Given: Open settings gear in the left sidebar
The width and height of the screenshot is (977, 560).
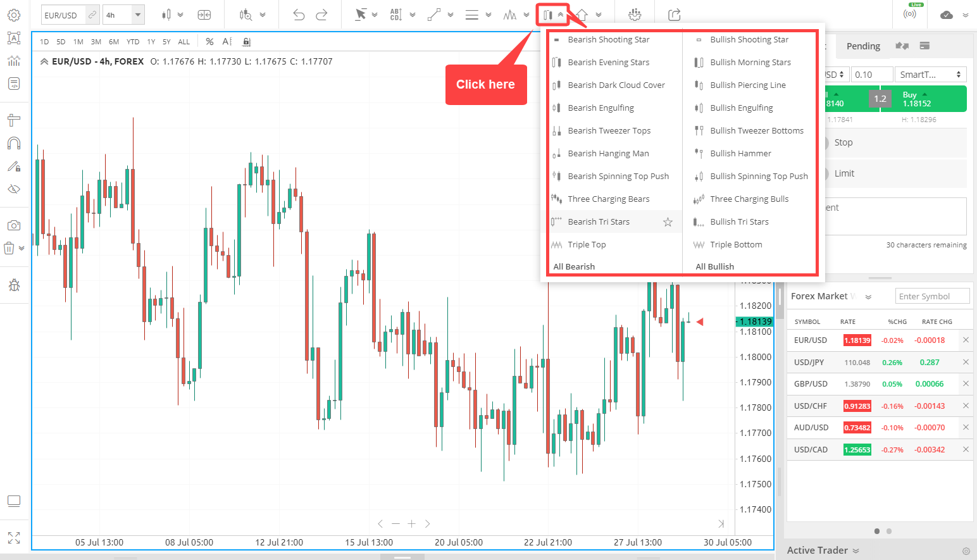Looking at the screenshot, I should point(14,15).
